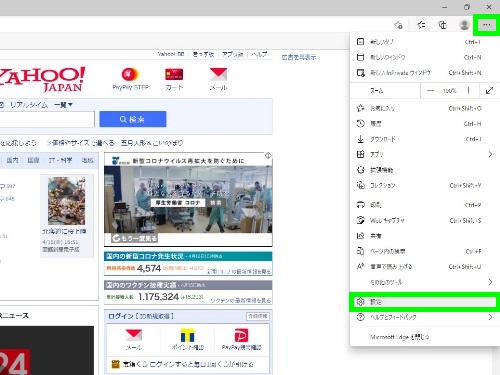Click the apps grid icon in menu
Screen dimensions: 500x375
(x=360, y=154)
